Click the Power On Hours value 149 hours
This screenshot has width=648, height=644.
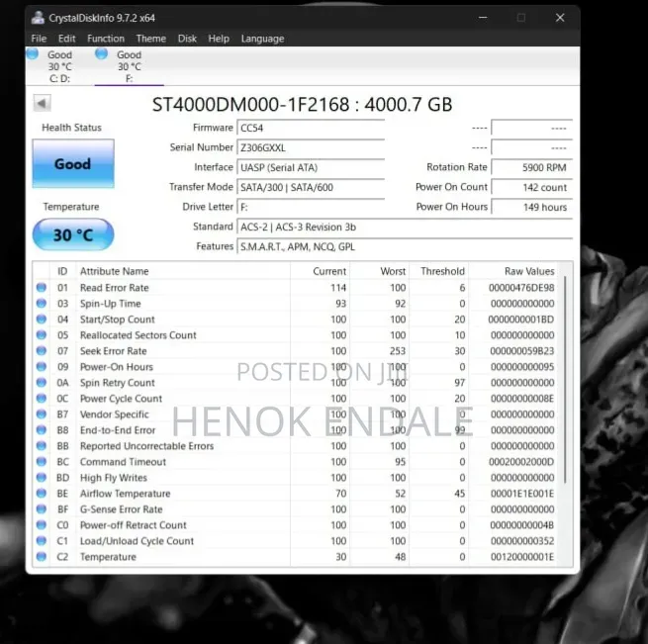pos(532,207)
